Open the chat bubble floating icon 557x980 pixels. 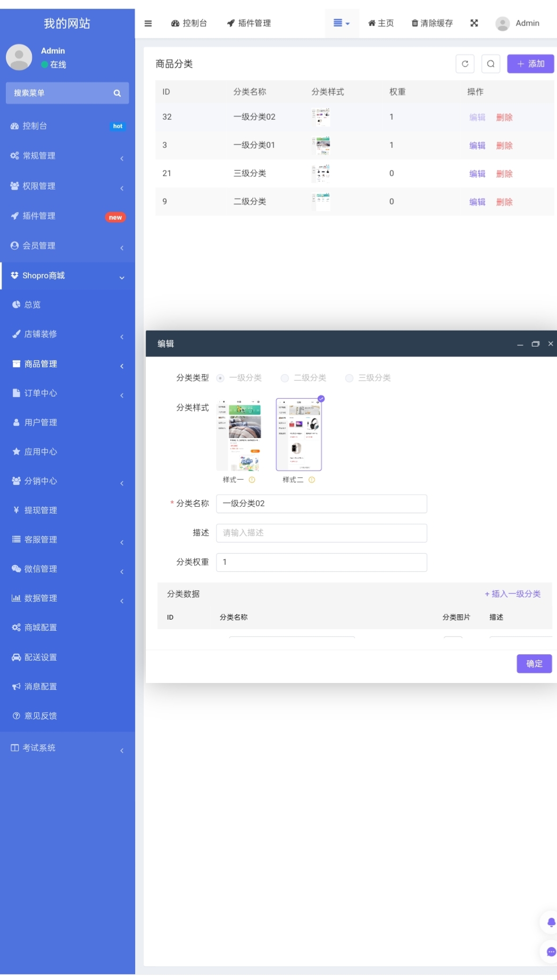click(550, 951)
